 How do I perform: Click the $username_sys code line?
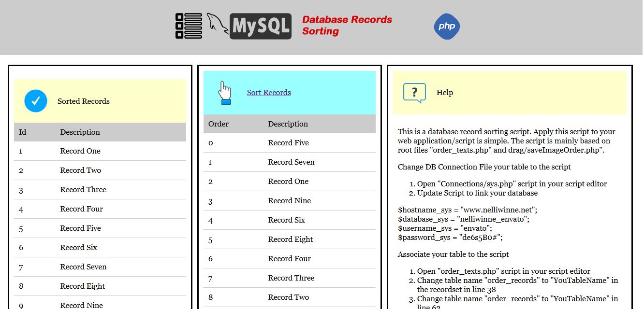click(x=445, y=228)
